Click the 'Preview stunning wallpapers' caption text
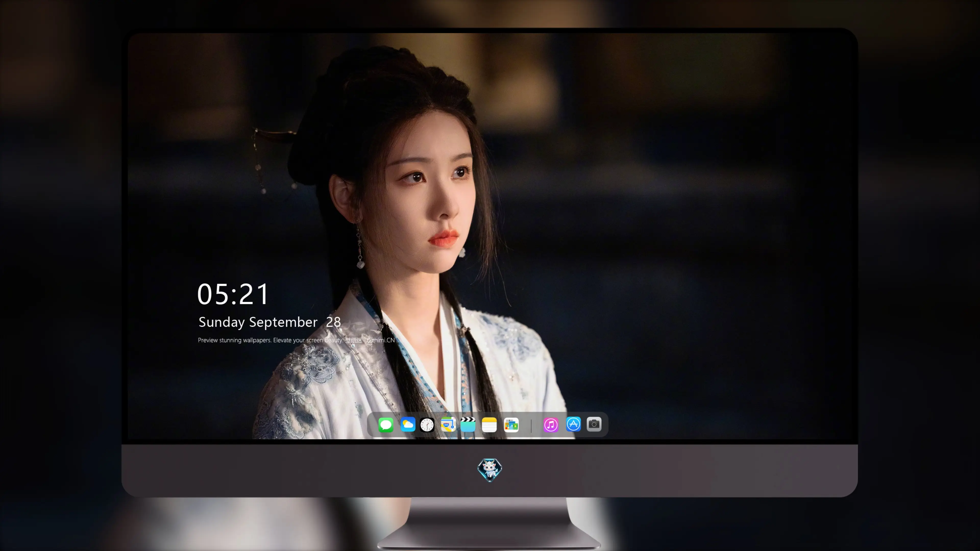This screenshot has width=980, height=551. click(x=296, y=340)
